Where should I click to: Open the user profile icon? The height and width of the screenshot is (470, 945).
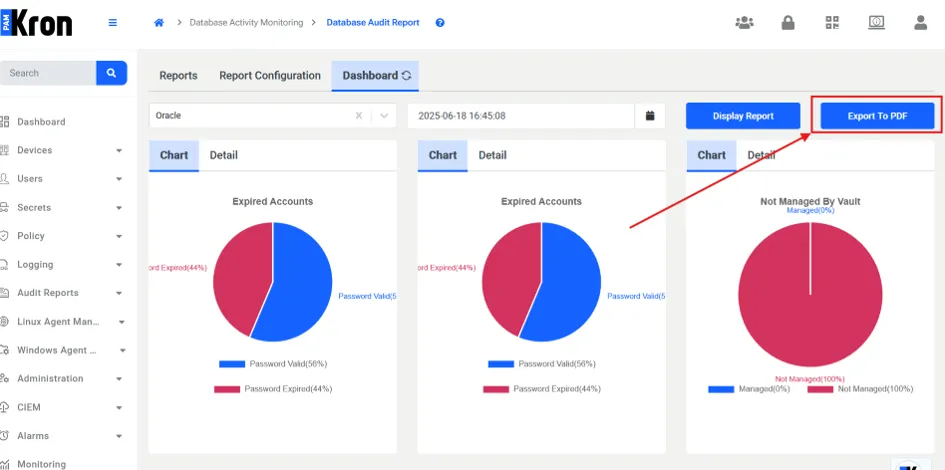click(x=920, y=23)
